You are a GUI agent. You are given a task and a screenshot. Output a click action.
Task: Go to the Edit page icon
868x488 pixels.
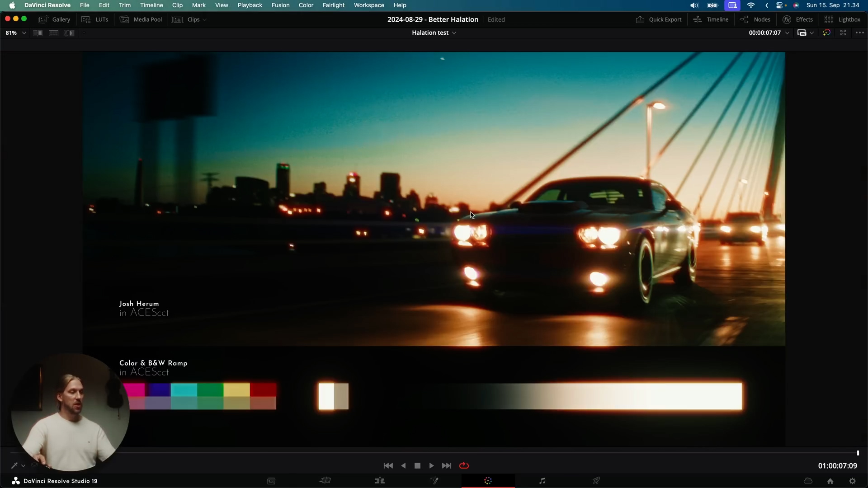click(380, 481)
